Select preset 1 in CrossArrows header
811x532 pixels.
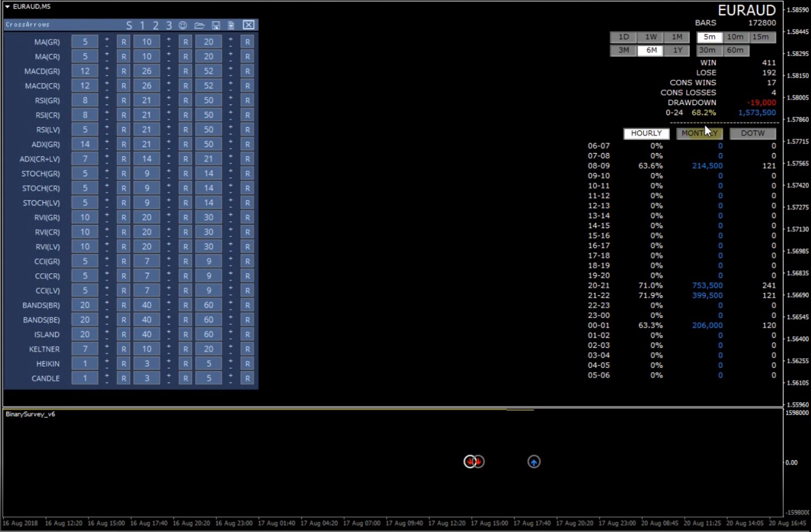(142, 25)
